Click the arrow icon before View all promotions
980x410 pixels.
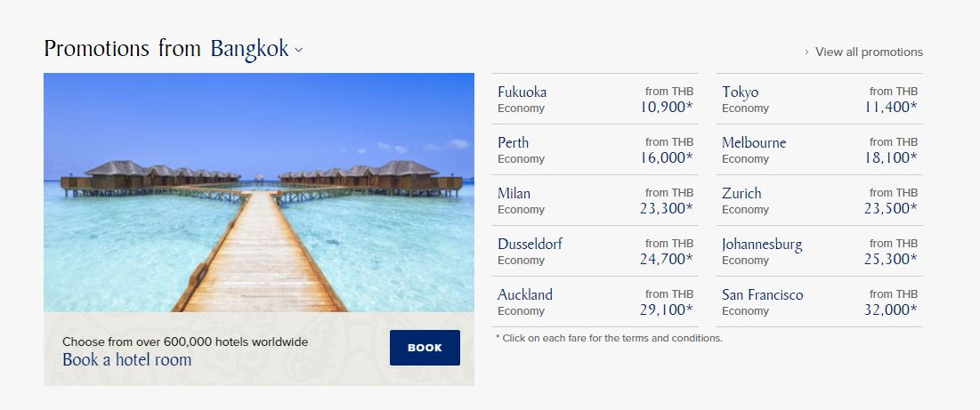(x=806, y=52)
